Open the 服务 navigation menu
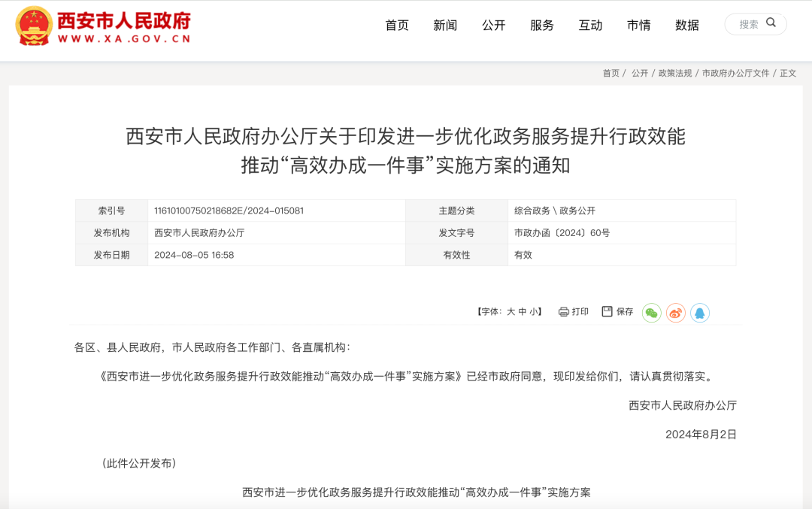 pos(542,24)
